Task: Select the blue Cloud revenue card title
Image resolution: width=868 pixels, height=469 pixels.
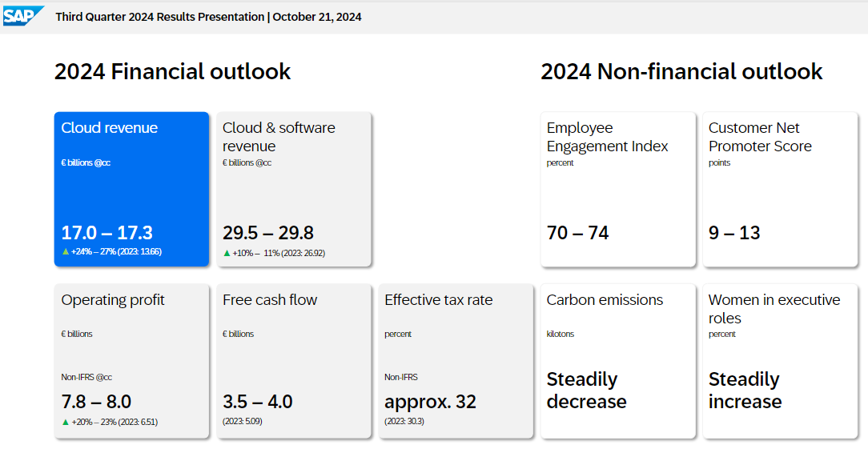Action: 109,128
